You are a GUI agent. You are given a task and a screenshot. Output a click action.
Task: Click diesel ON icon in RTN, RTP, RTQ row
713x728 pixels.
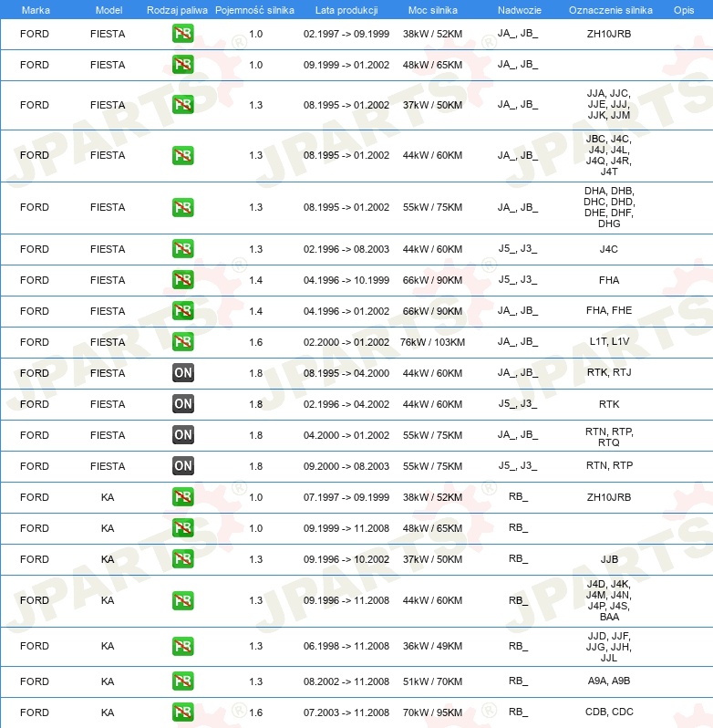point(182,435)
